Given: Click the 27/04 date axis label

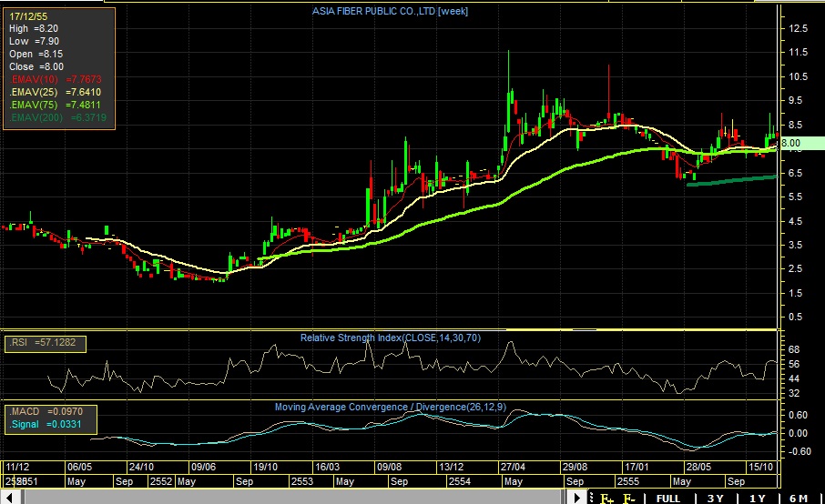Looking at the screenshot, I should pyautogui.click(x=513, y=467).
